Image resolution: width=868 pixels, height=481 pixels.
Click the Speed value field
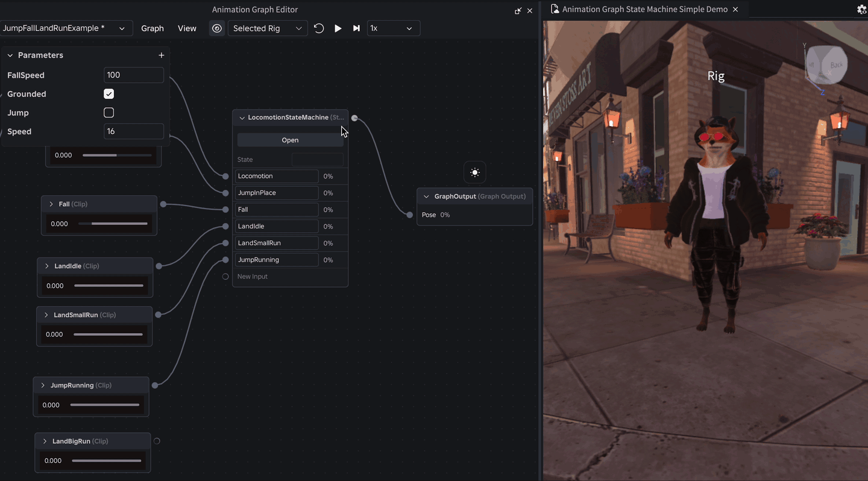click(133, 131)
